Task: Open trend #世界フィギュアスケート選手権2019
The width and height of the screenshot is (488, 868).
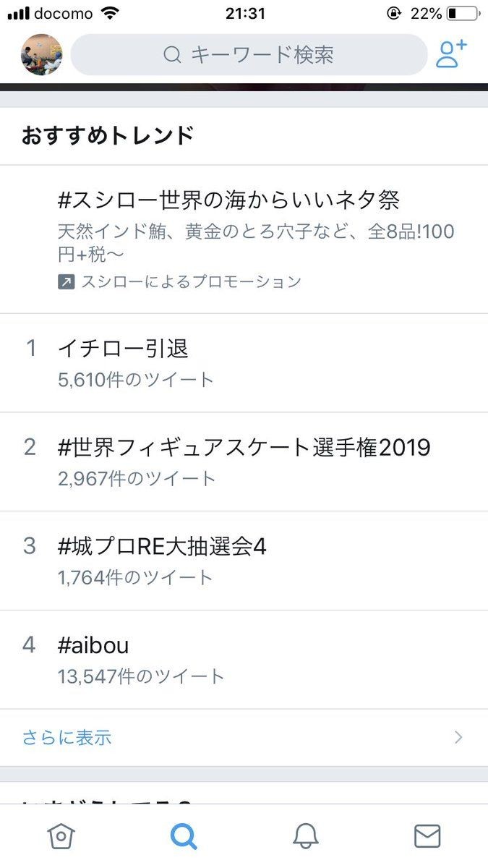Action: coord(244,448)
